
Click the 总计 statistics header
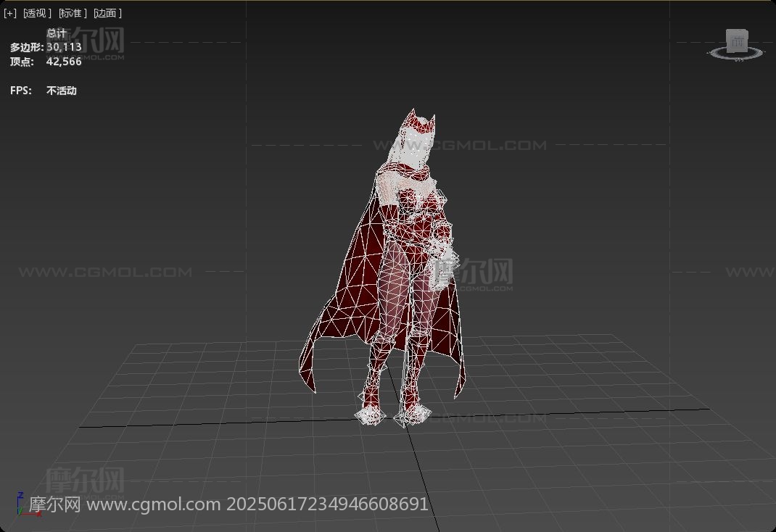[x=57, y=33]
